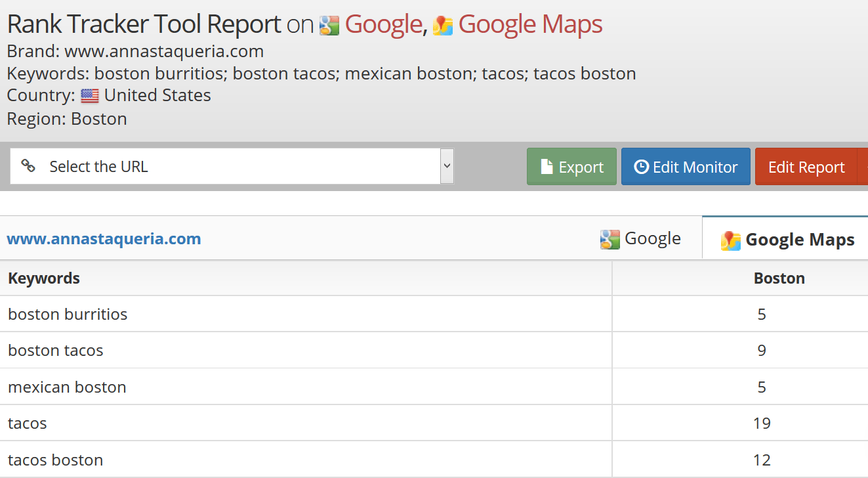Click the map pin icon in the Google Maps tab
The image size is (868, 478).
731,240
